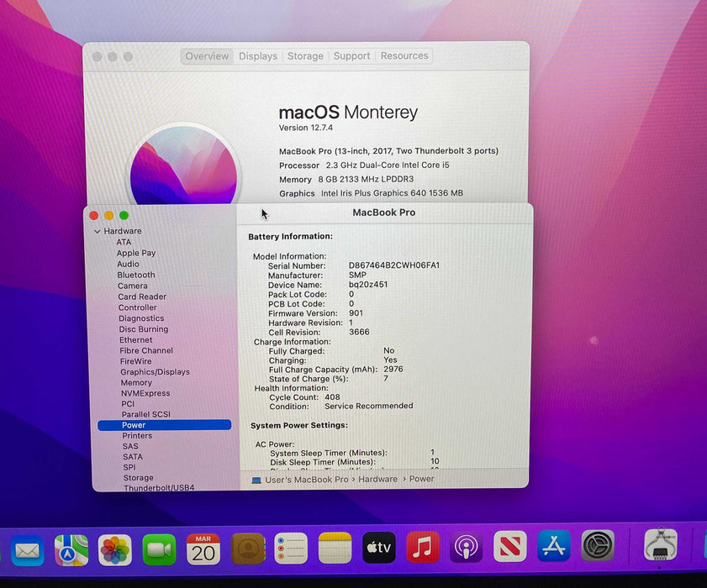Select Bluetooth in the sidebar

tap(136, 275)
